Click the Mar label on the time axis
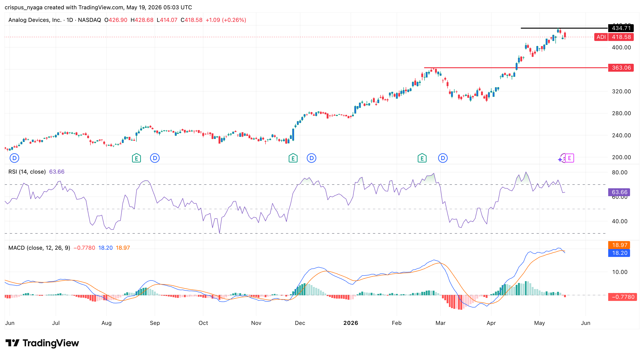This screenshot has height=357, width=644. (441, 323)
